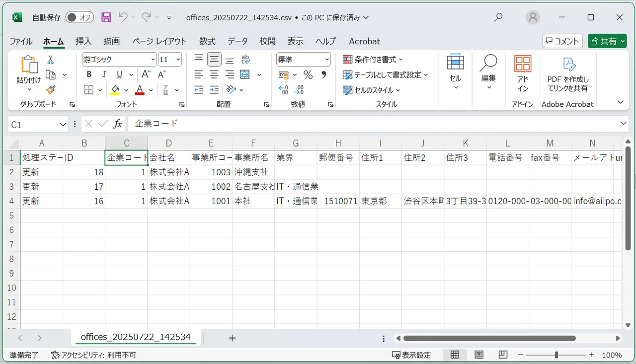Viewport: 636px width, 364px height.
Task: Click the Insert Function fx icon
Action: [118, 124]
